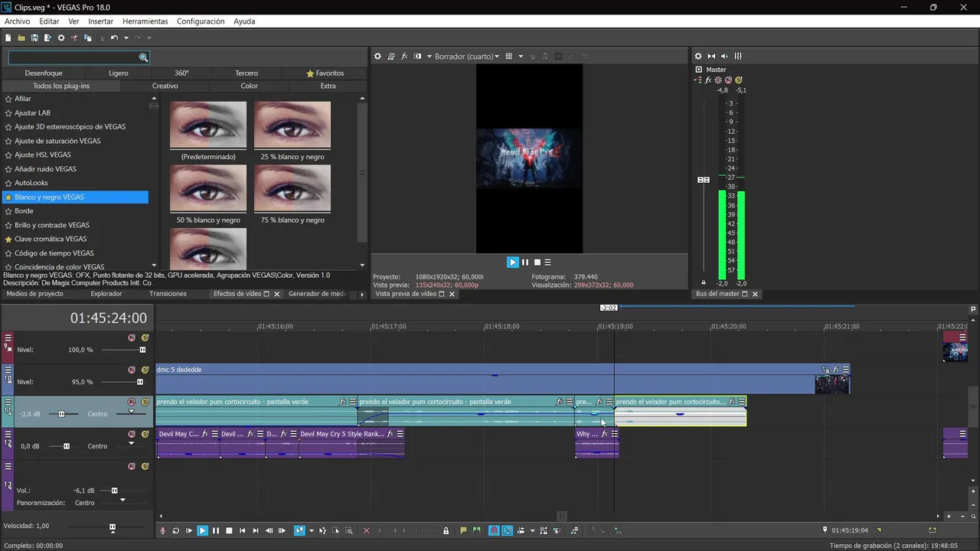The width and height of the screenshot is (980, 551).
Task: Filter plug-ins by Desenfoque category
Action: tap(44, 73)
